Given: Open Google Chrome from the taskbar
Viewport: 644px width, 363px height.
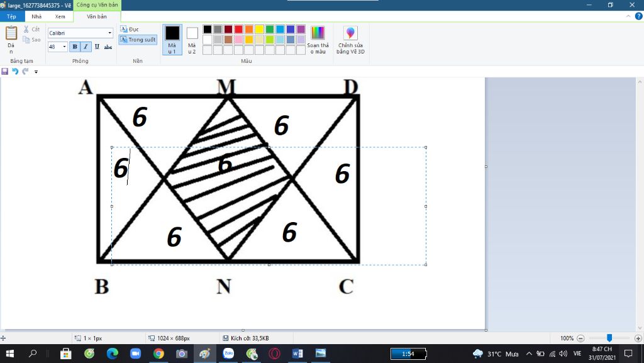Looking at the screenshot, I should 158,354.
